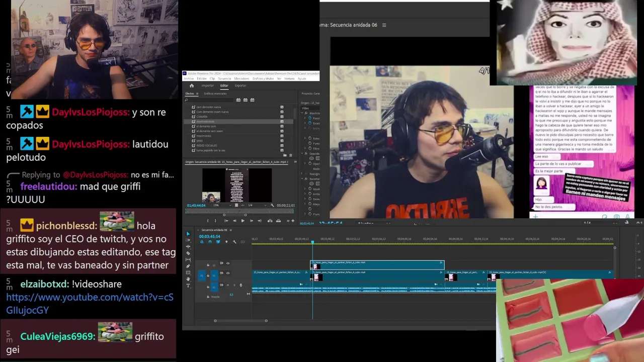Toggle track output eye for V1
Viewport: 644px width, 362px height.
tap(228, 273)
